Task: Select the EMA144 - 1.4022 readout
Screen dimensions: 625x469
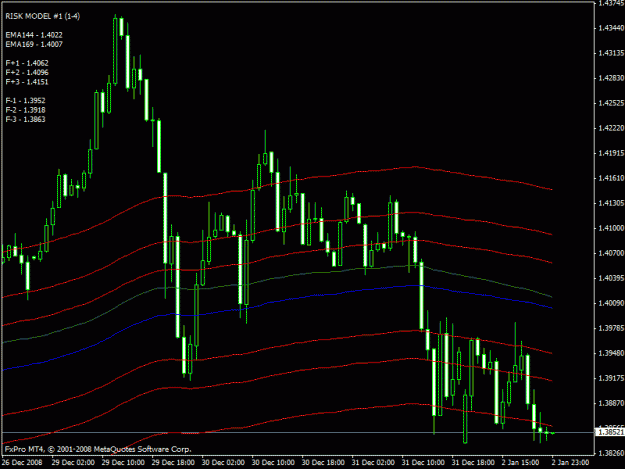Action: [x=34, y=35]
